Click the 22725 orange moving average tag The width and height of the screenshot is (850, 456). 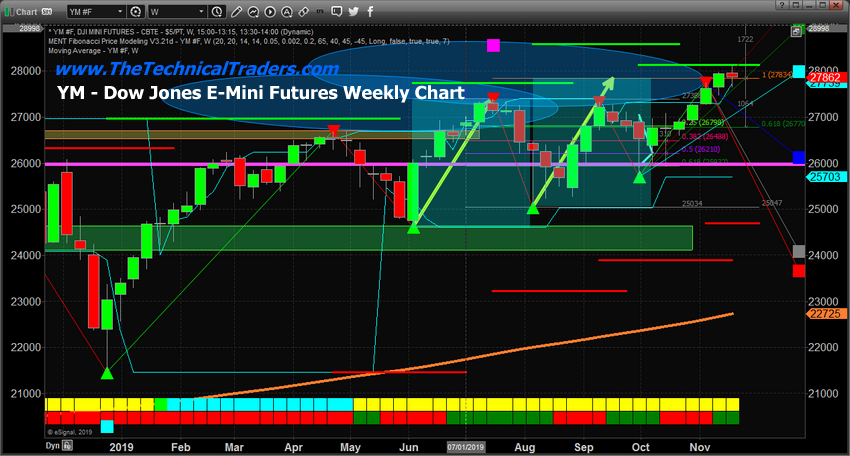click(x=826, y=314)
